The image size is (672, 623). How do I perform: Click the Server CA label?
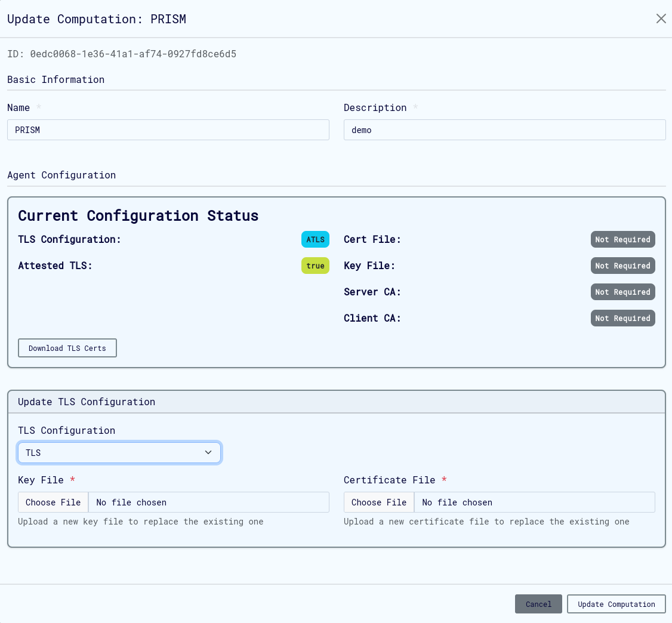(x=372, y=292)
